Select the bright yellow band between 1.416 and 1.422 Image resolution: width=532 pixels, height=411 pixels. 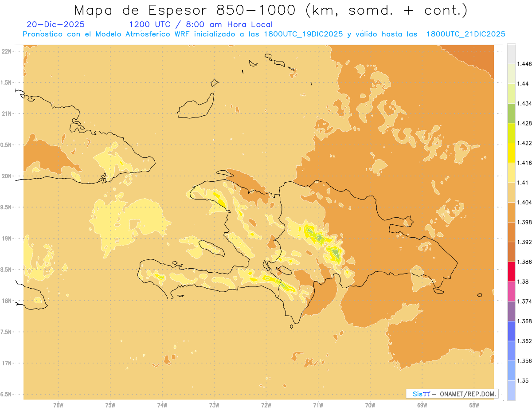511,153
